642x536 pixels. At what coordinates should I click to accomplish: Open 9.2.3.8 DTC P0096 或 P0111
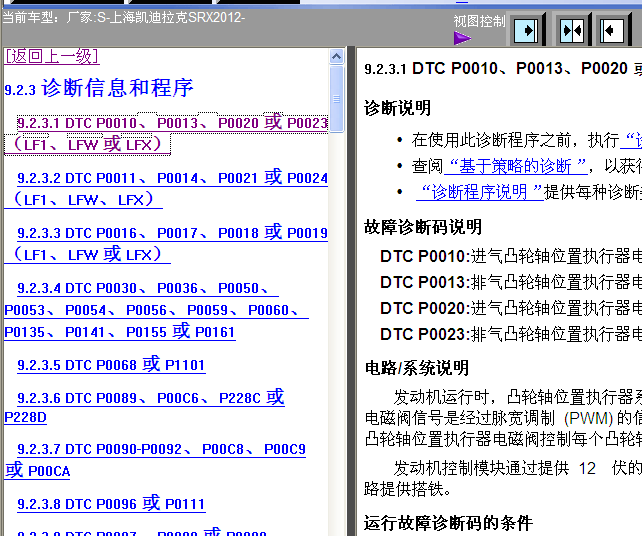pyautogui.click(x=111, y=503)
